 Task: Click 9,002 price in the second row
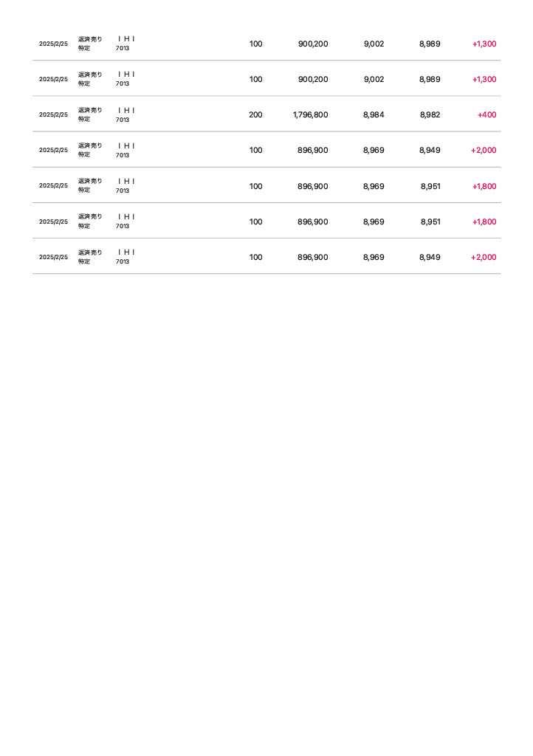[x=374, y=80]
